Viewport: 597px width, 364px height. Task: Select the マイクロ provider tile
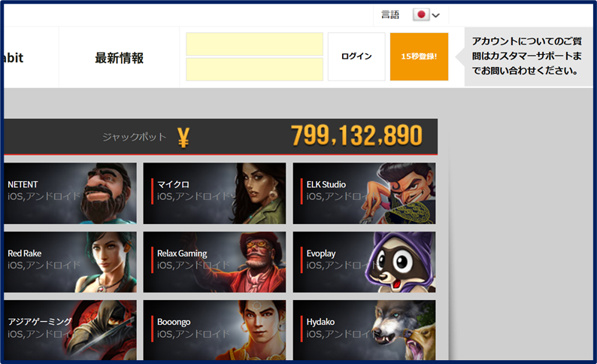[214, 193]
